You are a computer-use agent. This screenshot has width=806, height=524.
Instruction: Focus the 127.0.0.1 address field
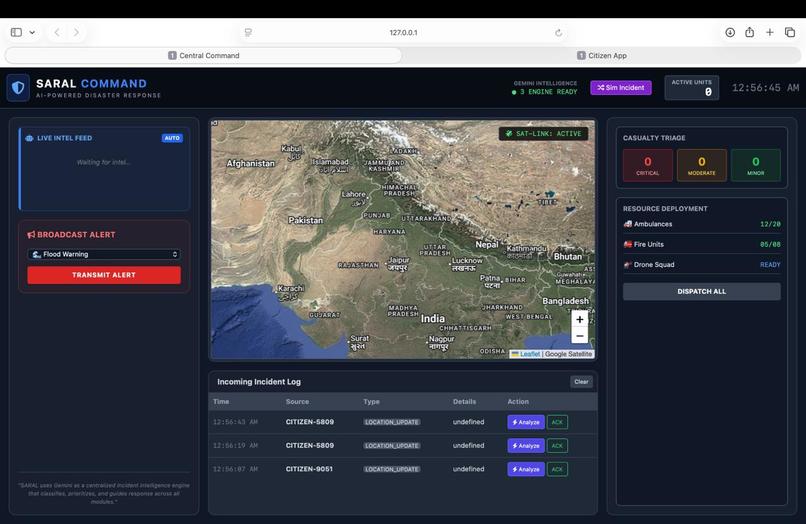pyautogui.click(x=404, y=32)
